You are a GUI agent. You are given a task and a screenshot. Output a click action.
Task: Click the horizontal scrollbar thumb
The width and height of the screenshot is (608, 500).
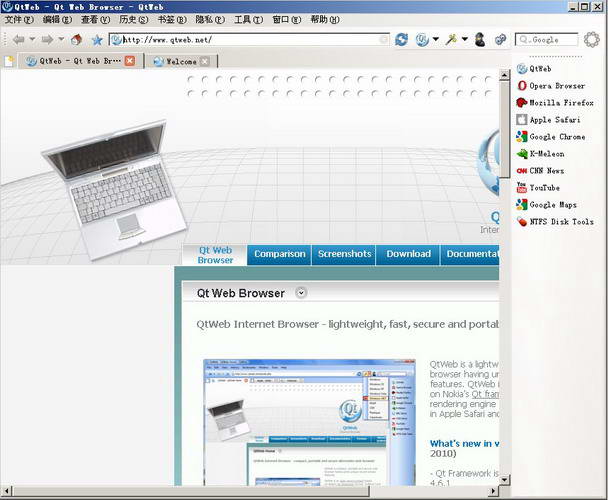pos(191,491)
